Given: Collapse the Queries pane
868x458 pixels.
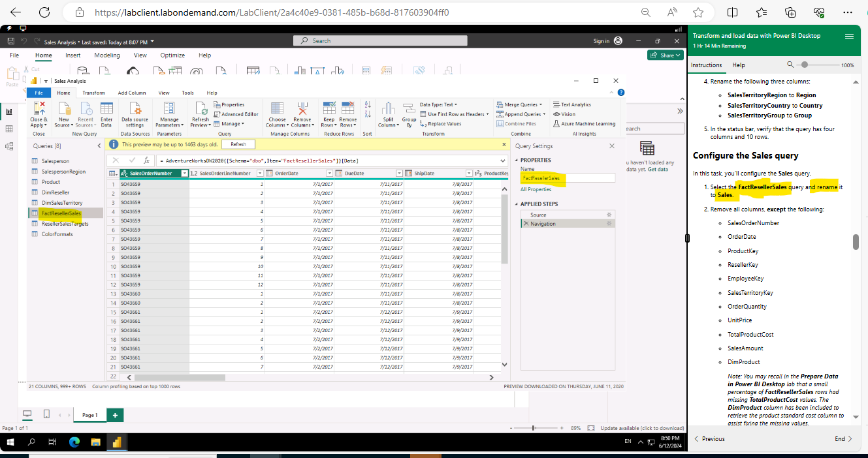Looking at the screenshot, I should 99,146.
